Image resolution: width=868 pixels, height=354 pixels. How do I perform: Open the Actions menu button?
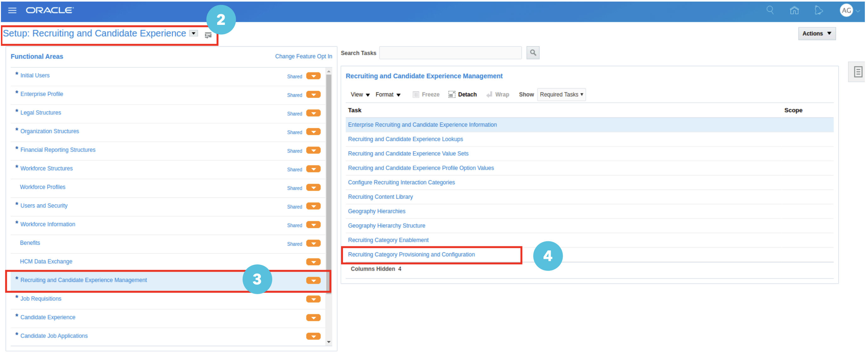(817, 34)
